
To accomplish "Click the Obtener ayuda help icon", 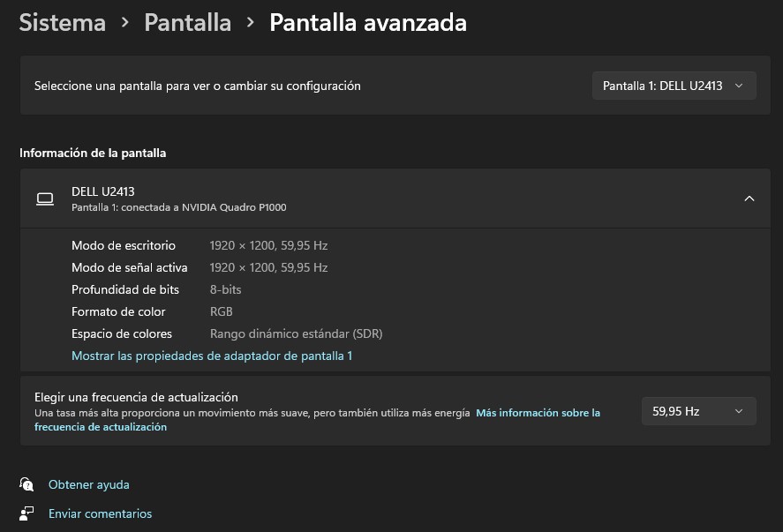I will 26,484.
